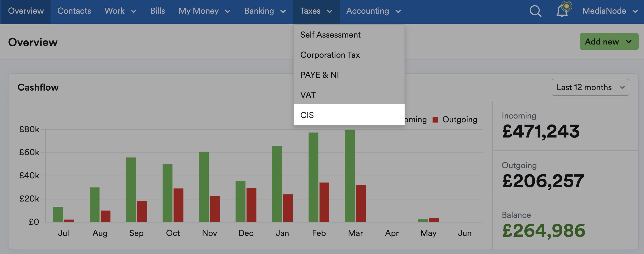Open Self Assessment from the Taxes menu
Image resolution: width=644 pixels, height=254 pixels.
pyautogui.click(x=330, y=35)
